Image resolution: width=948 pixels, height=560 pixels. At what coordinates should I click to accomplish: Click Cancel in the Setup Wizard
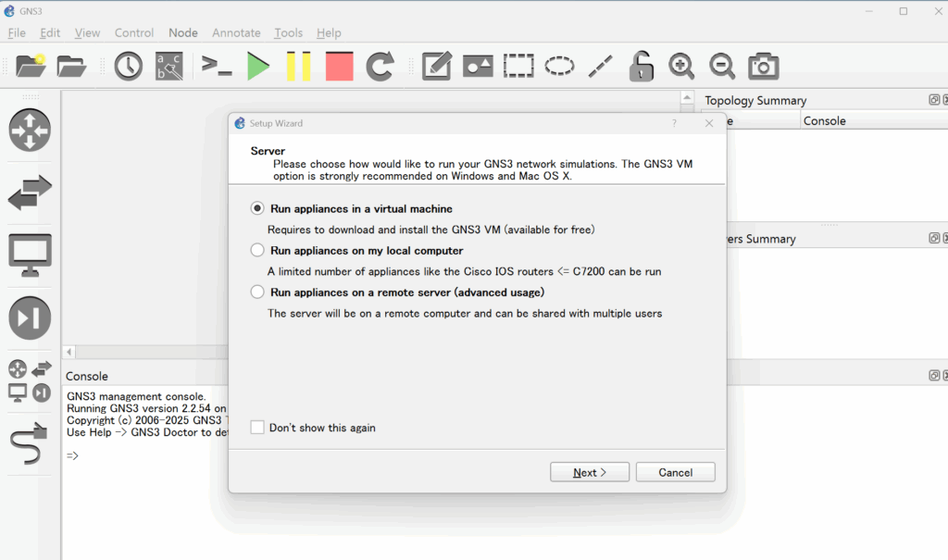[675, 472]
